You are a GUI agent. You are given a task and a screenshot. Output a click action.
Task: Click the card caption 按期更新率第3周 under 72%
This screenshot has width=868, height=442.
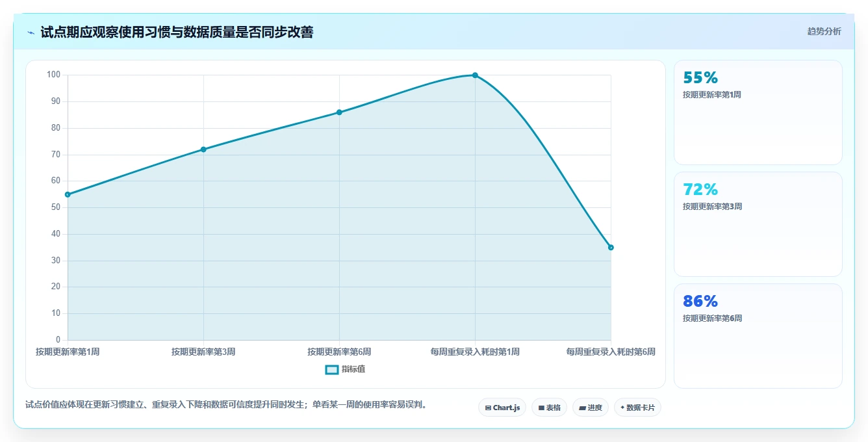[x=712, y=207]
